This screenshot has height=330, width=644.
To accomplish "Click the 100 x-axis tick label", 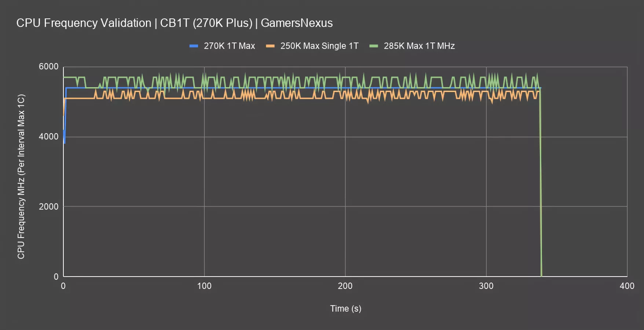I will 204,286.
